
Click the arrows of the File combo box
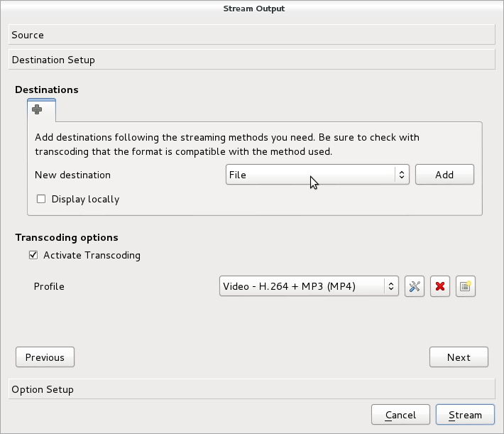[x=402, y=175]
